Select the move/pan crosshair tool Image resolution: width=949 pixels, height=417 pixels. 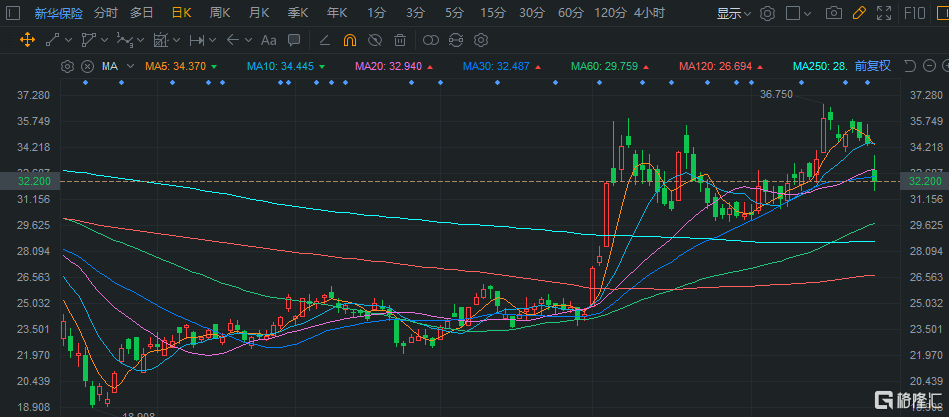pos(26,41)
